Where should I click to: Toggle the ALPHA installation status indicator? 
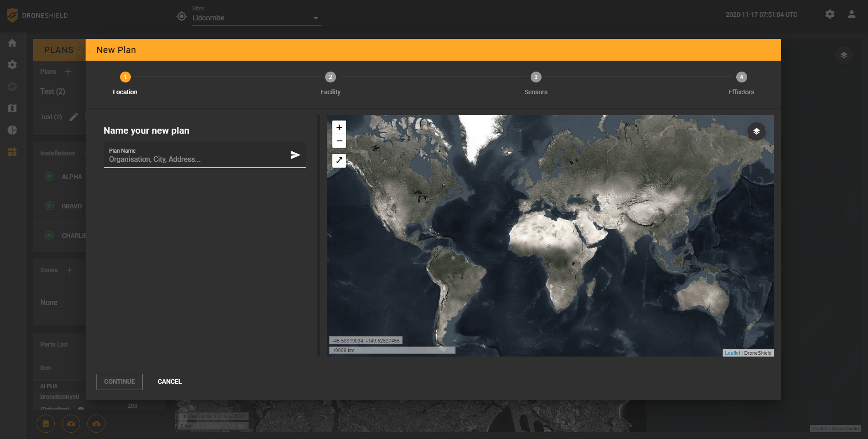click(49, 176)
